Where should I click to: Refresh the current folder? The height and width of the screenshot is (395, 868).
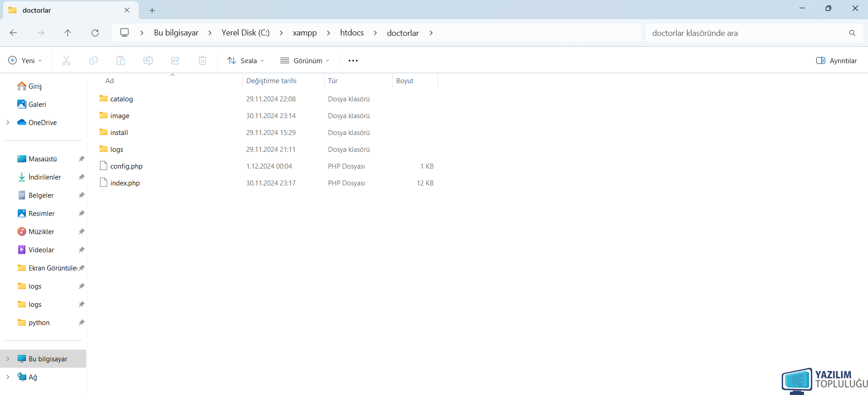point(95,33)
